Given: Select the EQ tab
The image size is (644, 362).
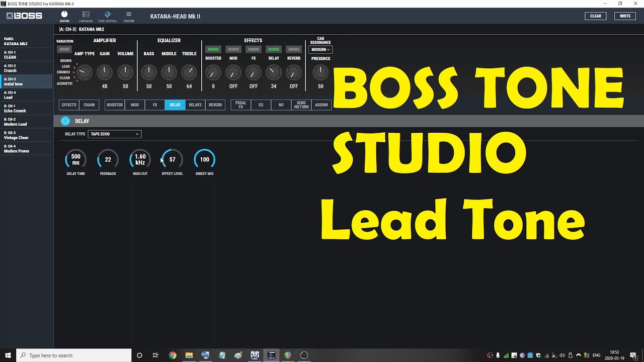Looking at the screenshot, I should (261, 105).
